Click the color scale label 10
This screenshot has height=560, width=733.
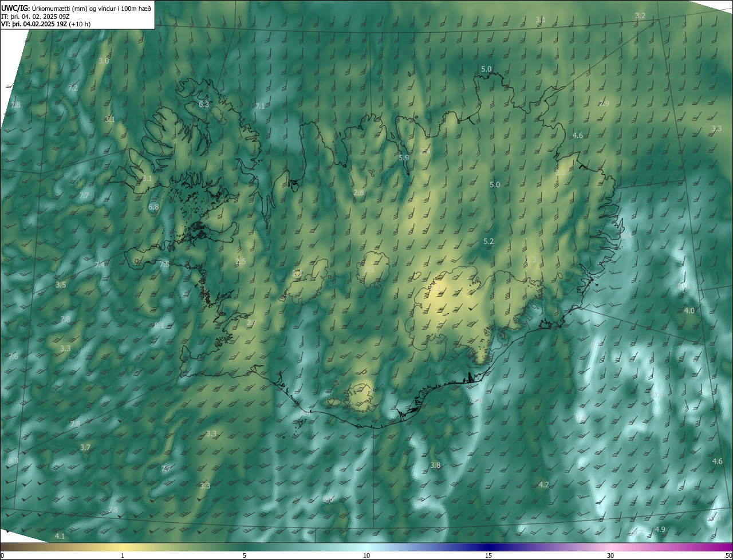tap(366, 555)
